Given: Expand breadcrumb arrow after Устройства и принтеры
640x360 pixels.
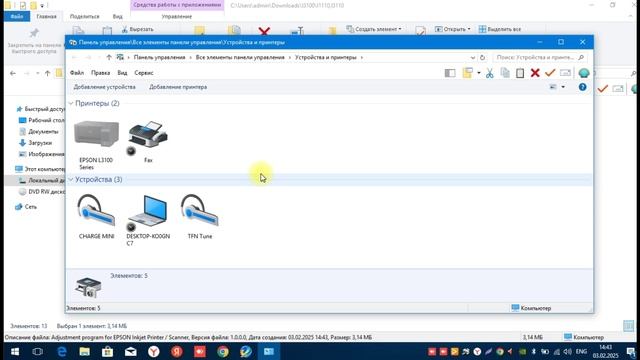Looking at the screenshot, I should click(x=362, y=58).
